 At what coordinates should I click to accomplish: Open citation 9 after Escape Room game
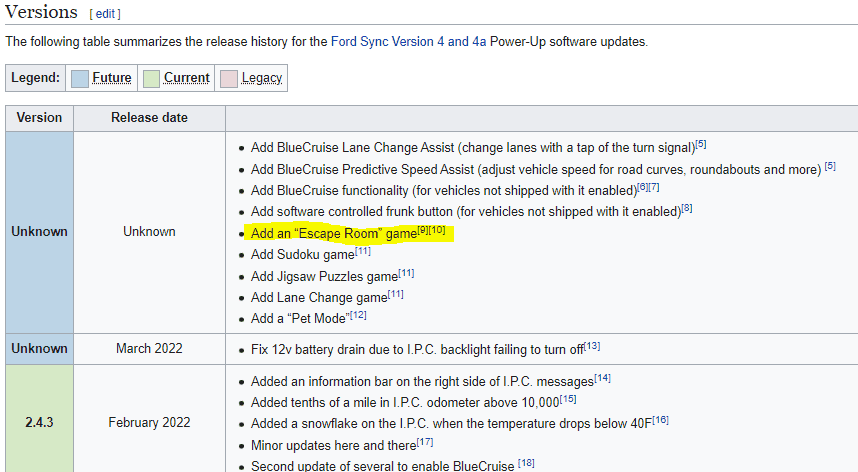point(423,230)
